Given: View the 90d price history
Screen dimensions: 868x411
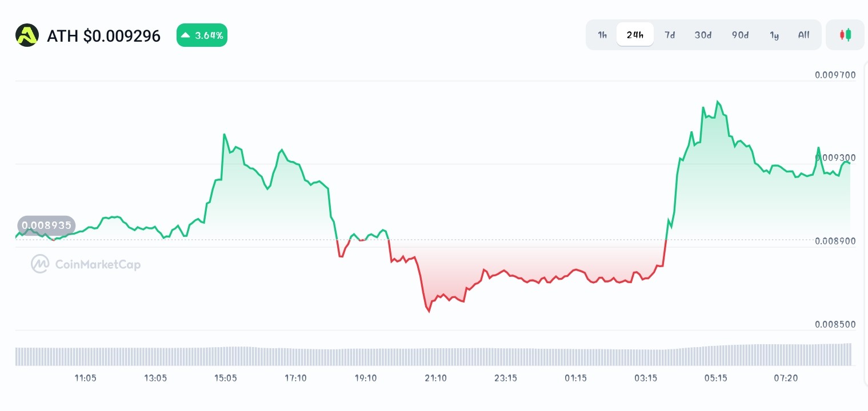Looking at the screenshot, I should coord(740,35).
